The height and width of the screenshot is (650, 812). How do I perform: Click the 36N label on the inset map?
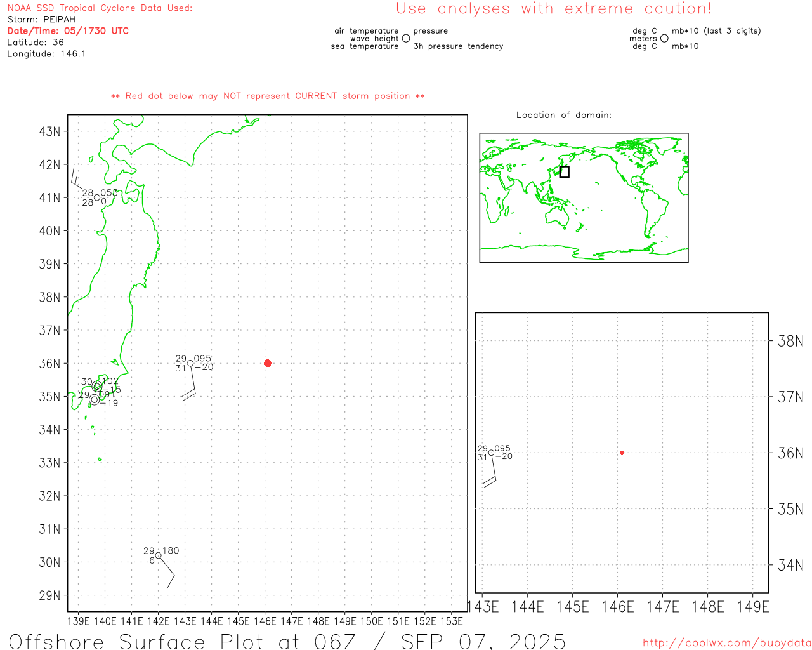[x=790, y=453]
